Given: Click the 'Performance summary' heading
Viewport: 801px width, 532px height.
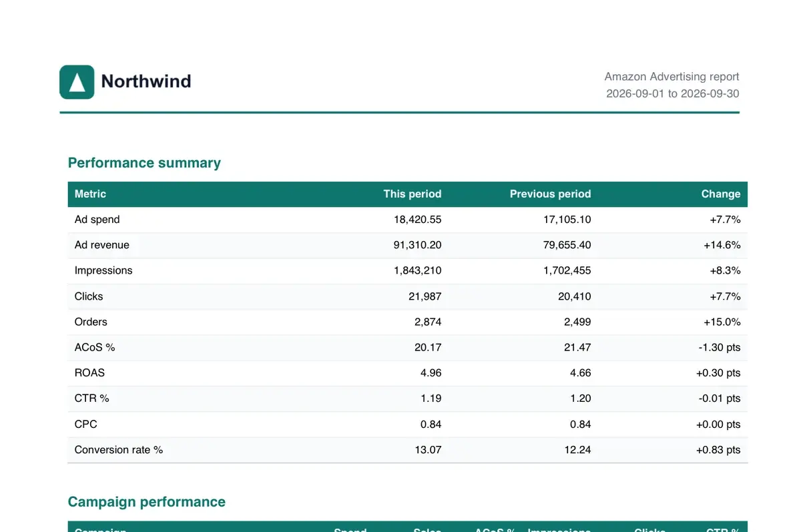Looking at the screenshot, I should click(x=144, y=163).
